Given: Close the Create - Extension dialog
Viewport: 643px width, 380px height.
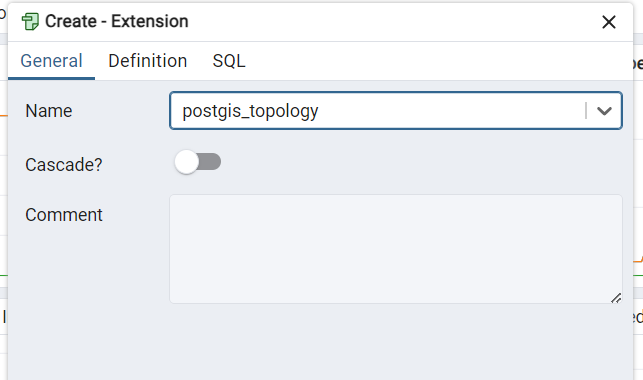Looking at the screenshot, I should 609,22.
